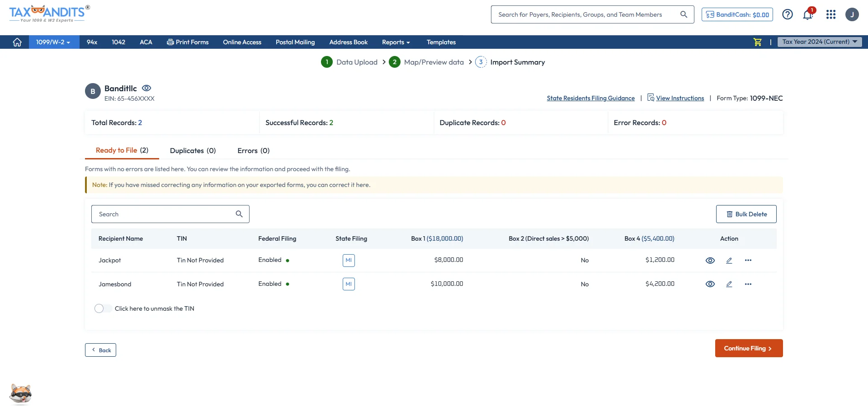The width and height of the screenshot is (868, 415).
Task: Open the Tax Year 2024 selector
Action: tap(820, 42)
